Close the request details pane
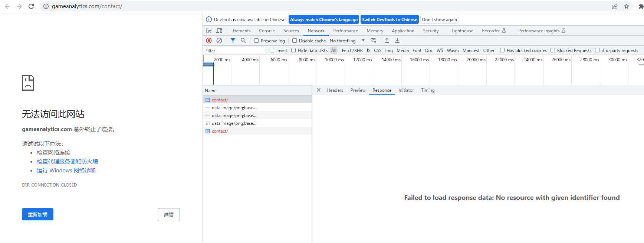The width and height of the screenshot is (644, 243). click(319, 90)
